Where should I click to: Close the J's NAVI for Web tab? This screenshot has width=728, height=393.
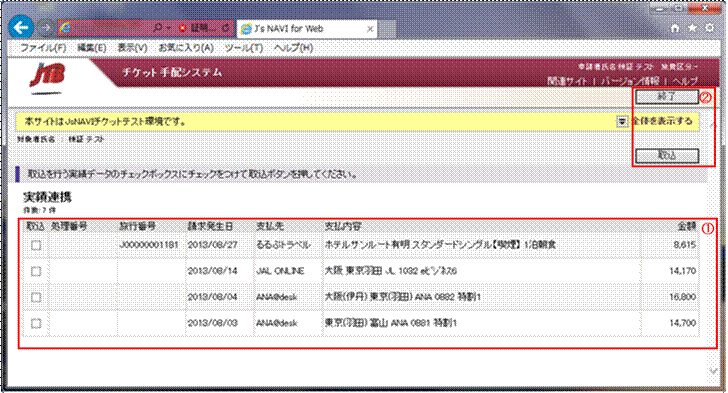[370, 29]
